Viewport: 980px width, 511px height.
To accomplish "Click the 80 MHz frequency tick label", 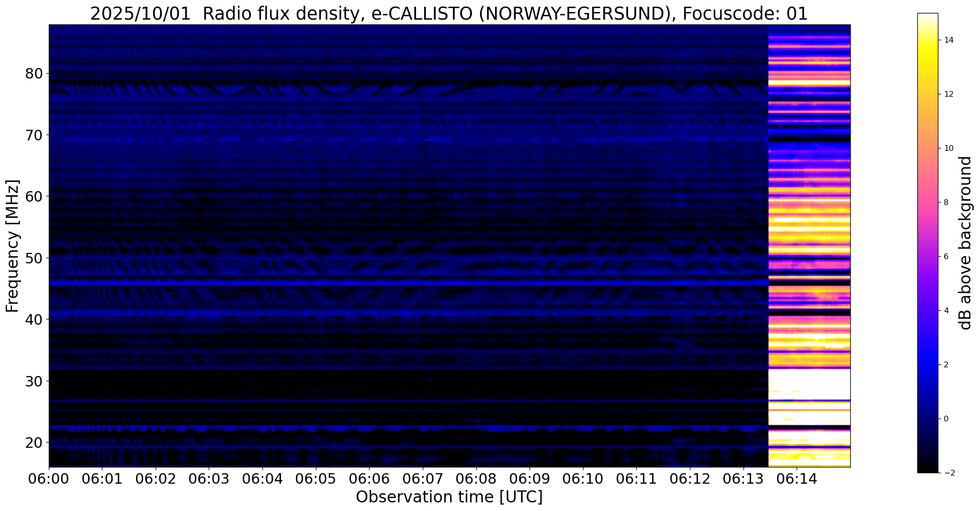I will [x=34, y=74].
